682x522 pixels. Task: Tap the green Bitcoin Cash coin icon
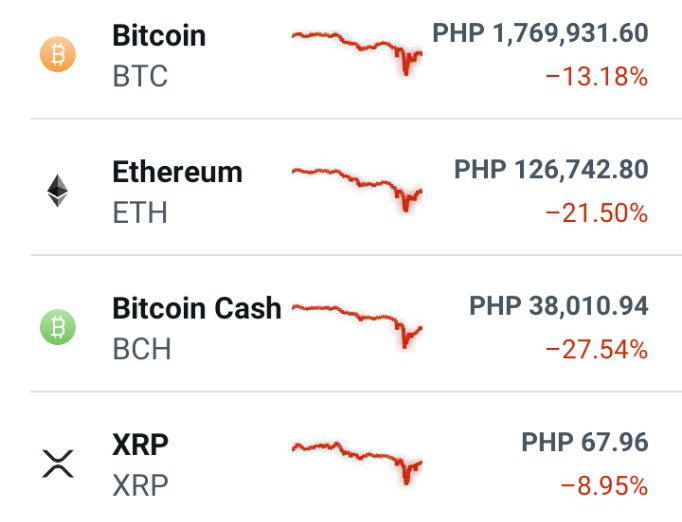[58, 327]
